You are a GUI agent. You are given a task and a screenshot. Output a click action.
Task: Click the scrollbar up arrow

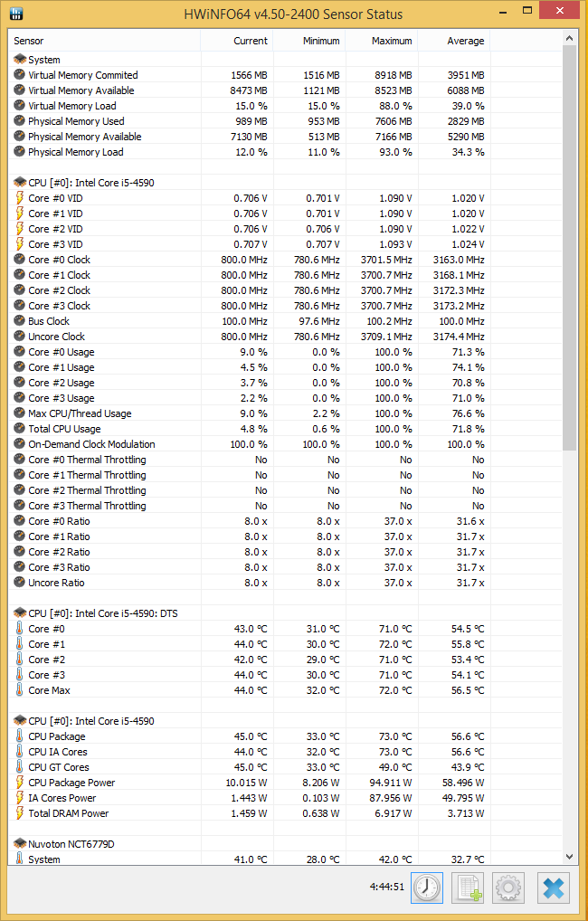click(x=569, y=38)
